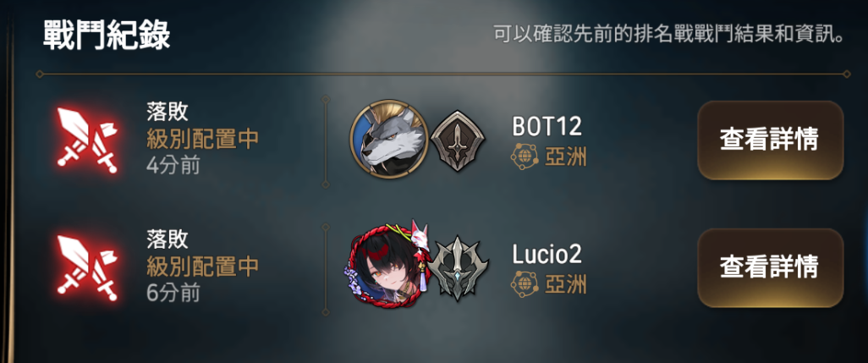This screenshot has height=363, width=868.
Task: Click the 落敗 result text from 4分前
Action: pos(168,113)
